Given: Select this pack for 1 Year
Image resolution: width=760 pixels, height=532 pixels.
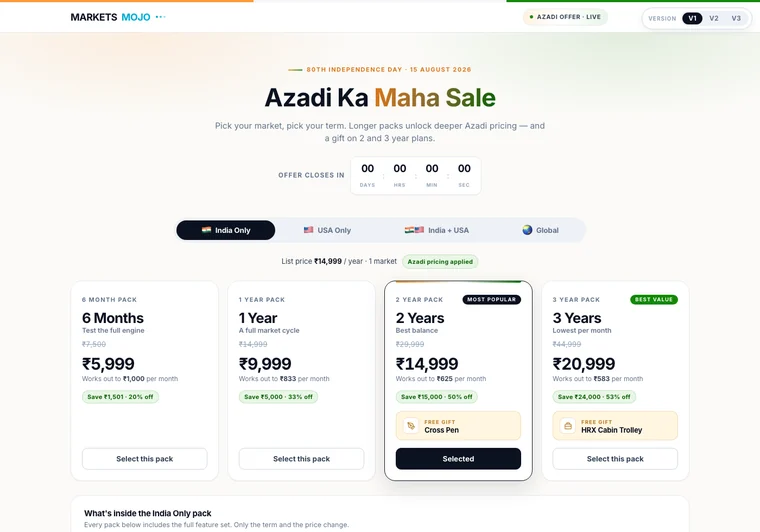Looking at the screenshot, I should pos(301,459).
